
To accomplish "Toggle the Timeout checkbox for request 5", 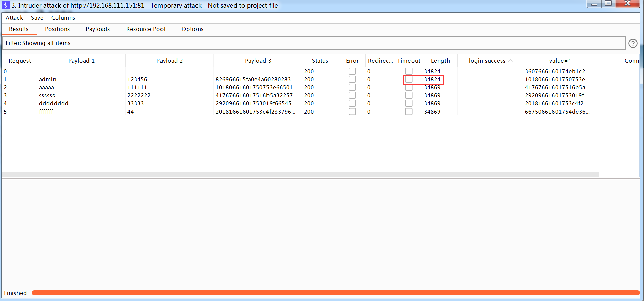I will click(x=408, y=112).
